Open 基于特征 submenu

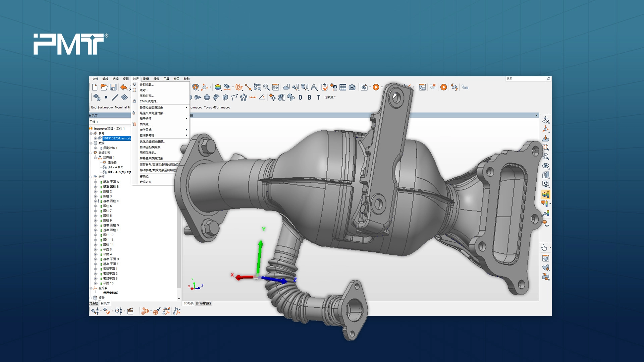pos(160,119)
